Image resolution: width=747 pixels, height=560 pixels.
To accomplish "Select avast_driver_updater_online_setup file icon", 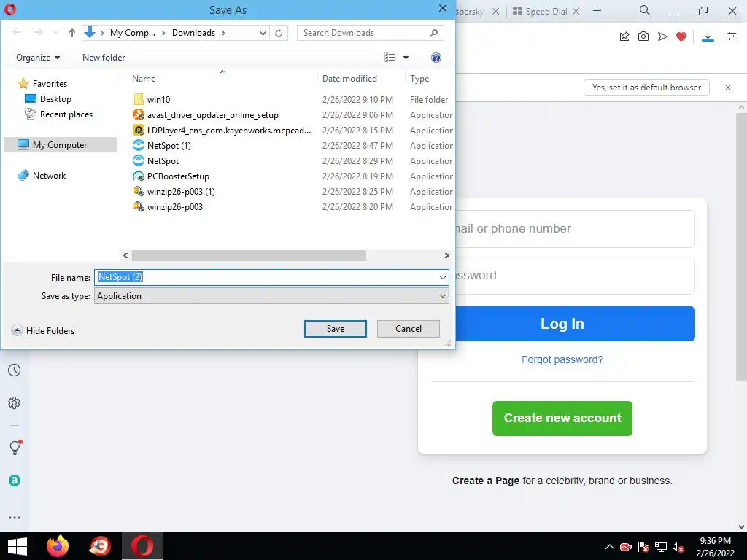I will click(x=139, y=114).
